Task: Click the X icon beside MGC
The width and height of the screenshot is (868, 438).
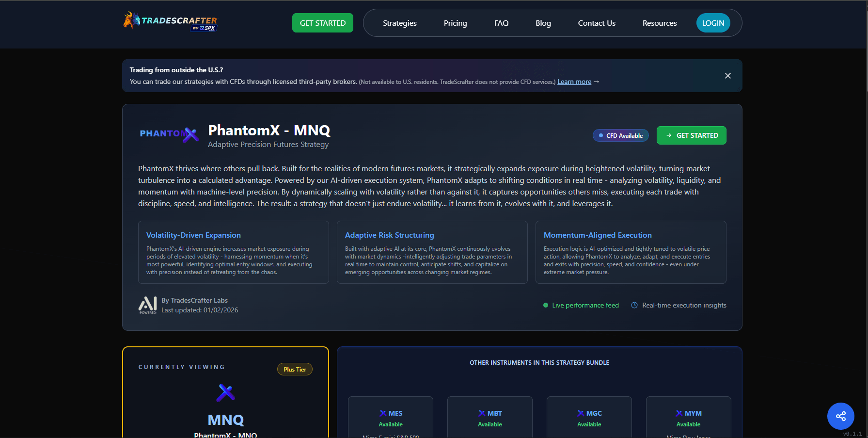Action: point(581,413)
